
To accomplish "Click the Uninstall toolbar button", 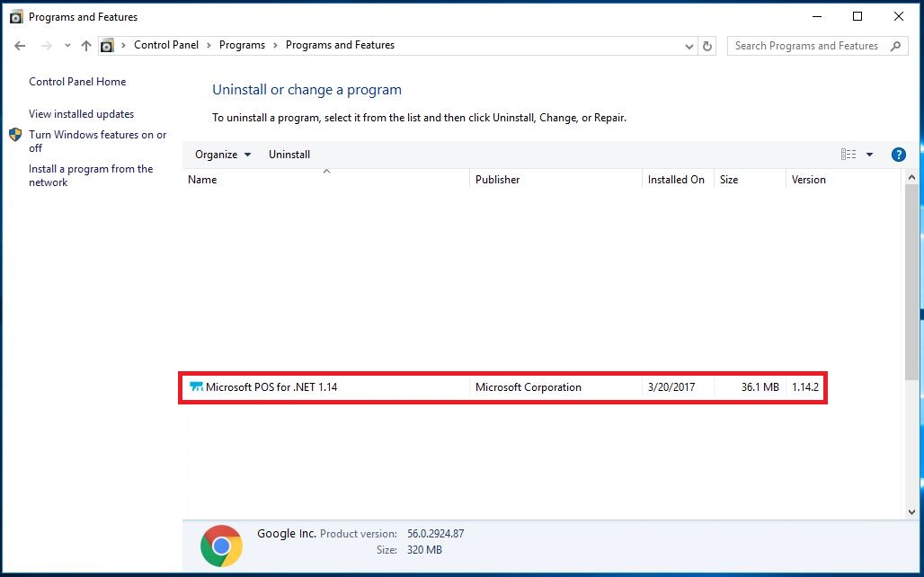I will [289, 155].
